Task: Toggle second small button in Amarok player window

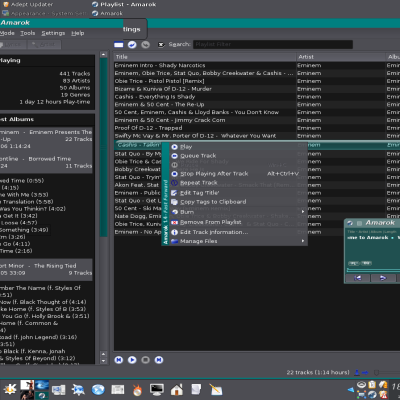Action: [366, 263]
